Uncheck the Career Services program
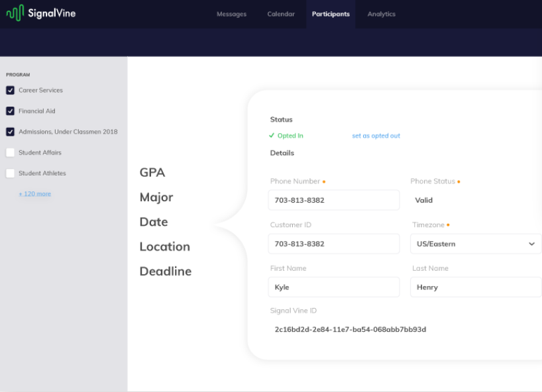Image resolution: width=542 pixels, height=392 pixels. point(9,90)
